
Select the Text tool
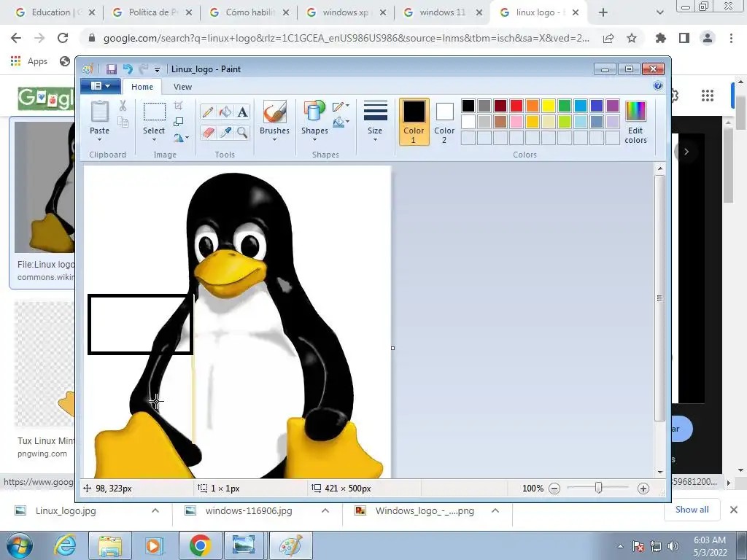pos(242,112)
